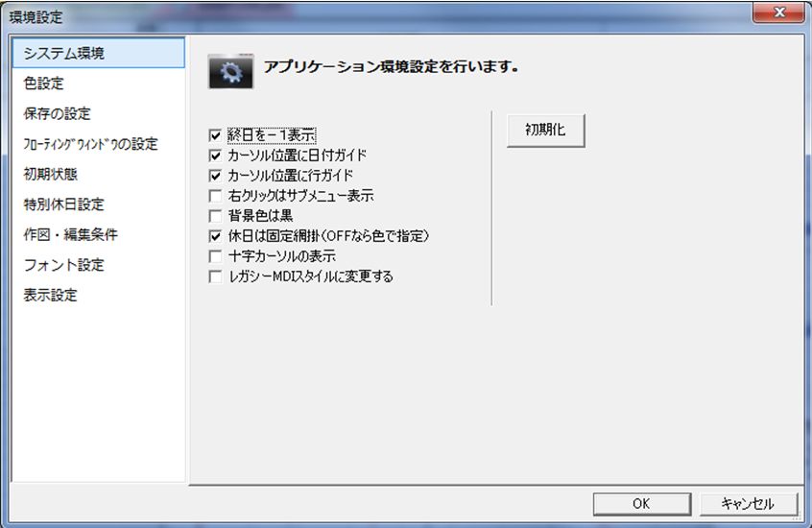Close the 環境設定 dialog
The image size is (812, 528).
tap(778, 12)
